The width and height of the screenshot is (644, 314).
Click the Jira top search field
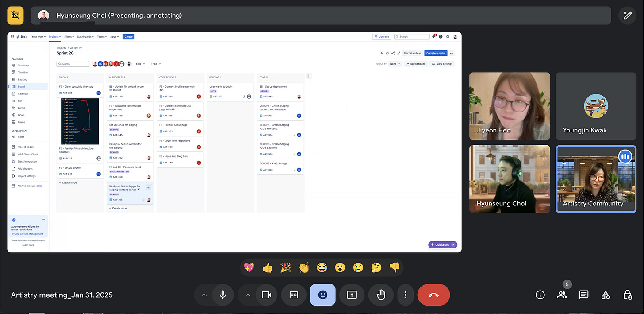tap(412, 37)
